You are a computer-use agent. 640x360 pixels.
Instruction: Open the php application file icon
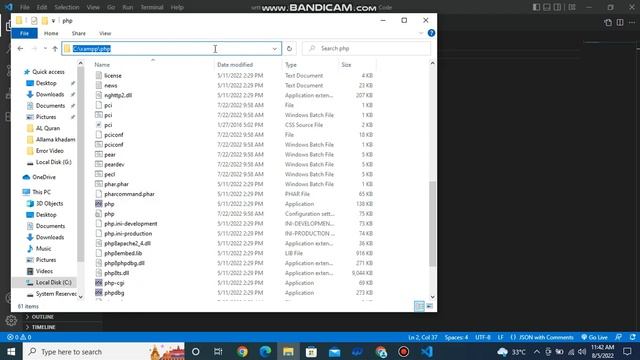pyautogui.click(x=99, y=204)
